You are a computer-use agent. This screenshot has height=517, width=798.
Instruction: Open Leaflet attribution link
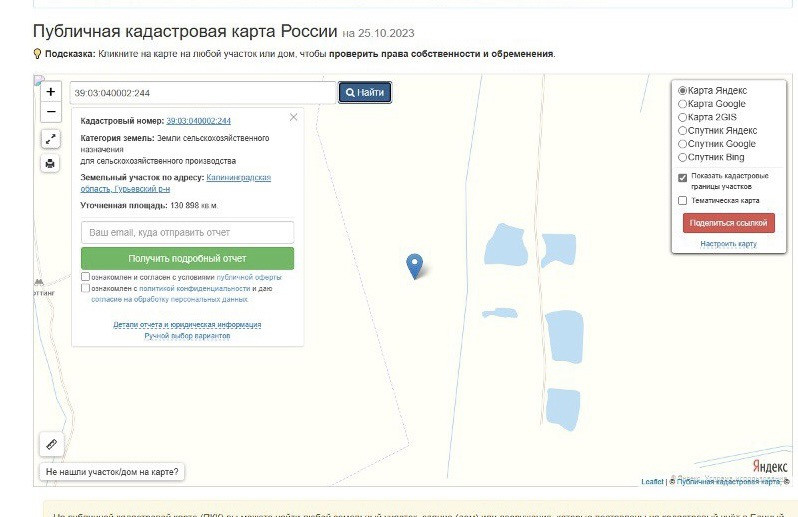point(652,481)
